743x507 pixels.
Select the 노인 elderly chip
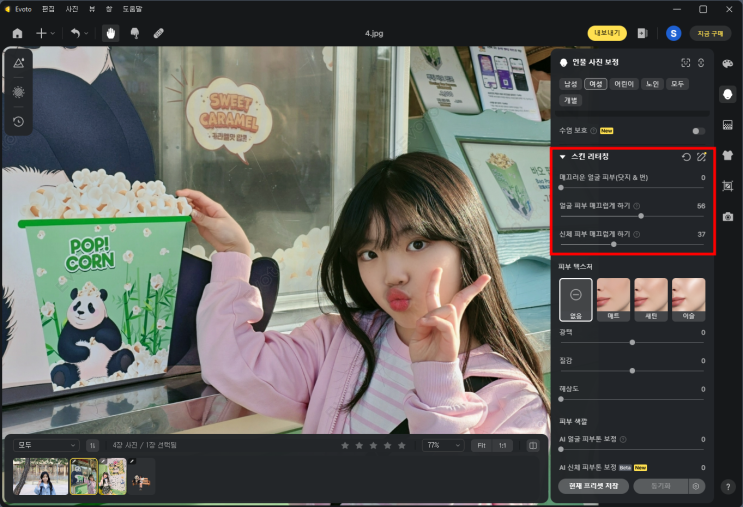(x=652, y=84)
